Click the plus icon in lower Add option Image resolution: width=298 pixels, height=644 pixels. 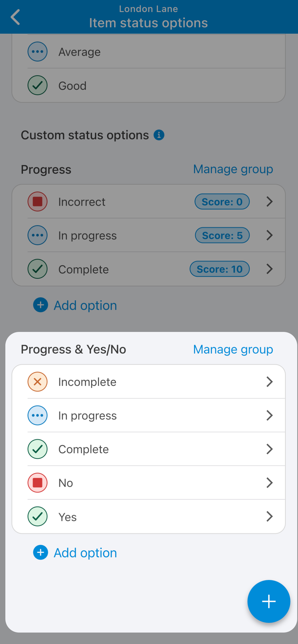(x=40, y=552)
